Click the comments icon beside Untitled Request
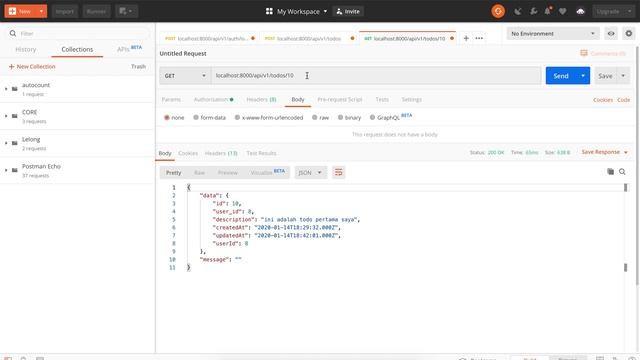 (584, 53)
